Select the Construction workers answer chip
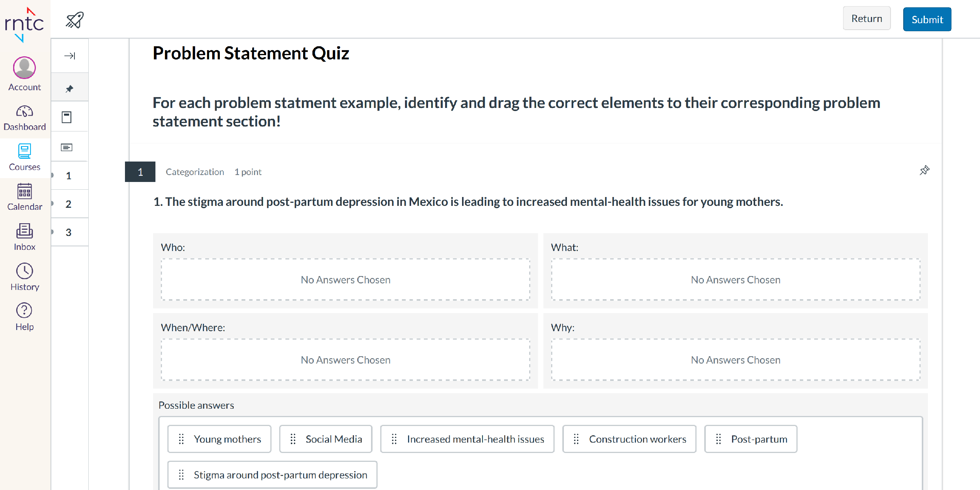 pyautogui.click(x=629, y=439)
